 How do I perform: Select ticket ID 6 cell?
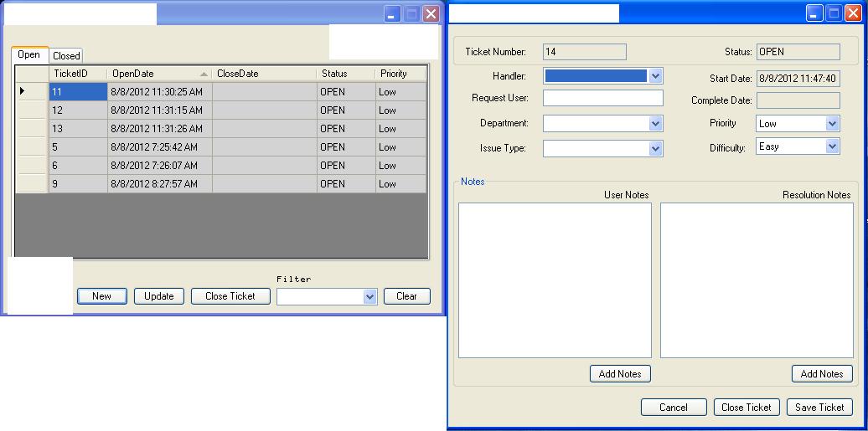pyautogui.click(x=78, y=166)
